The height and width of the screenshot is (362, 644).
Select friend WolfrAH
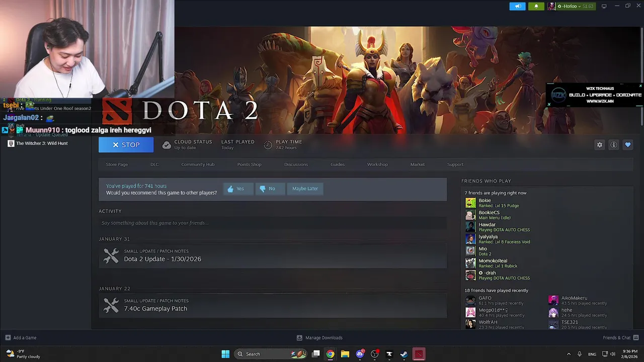tap(495, 324)
